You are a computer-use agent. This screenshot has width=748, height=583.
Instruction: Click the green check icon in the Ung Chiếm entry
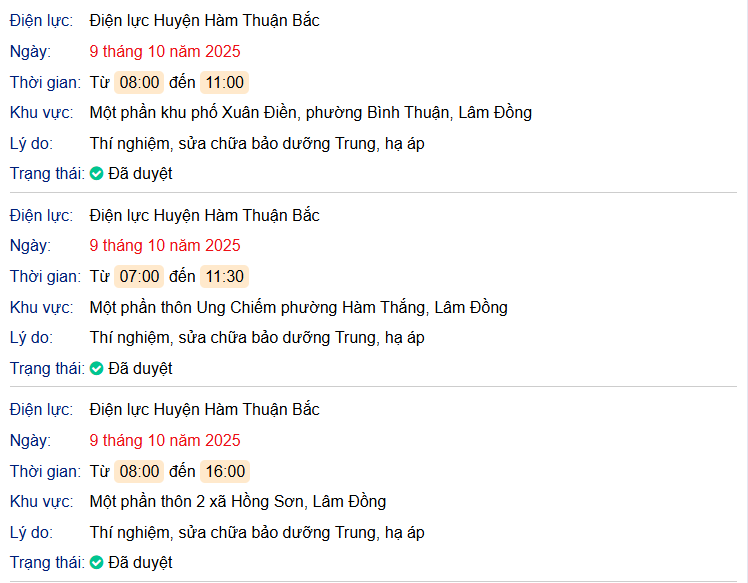97,369
